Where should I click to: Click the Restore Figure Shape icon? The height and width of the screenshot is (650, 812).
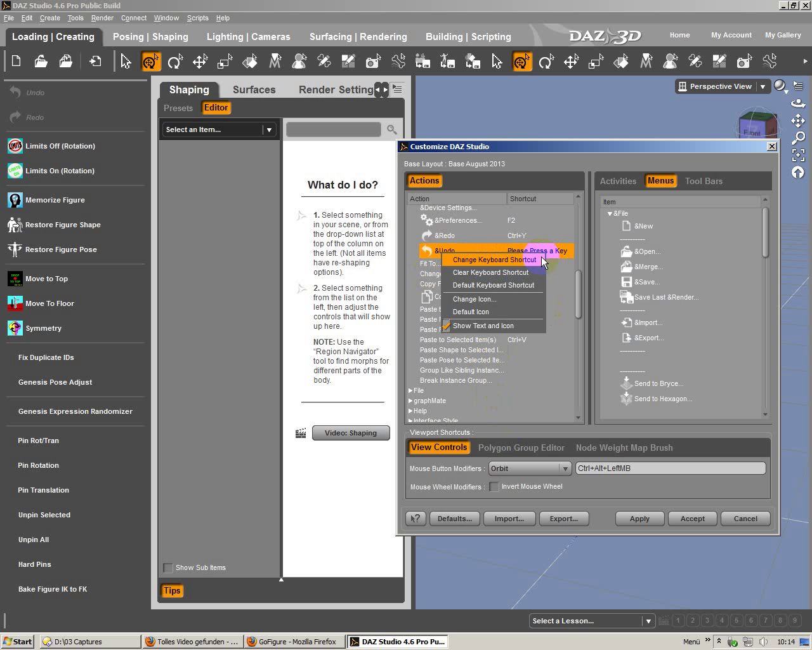point(15,225)
